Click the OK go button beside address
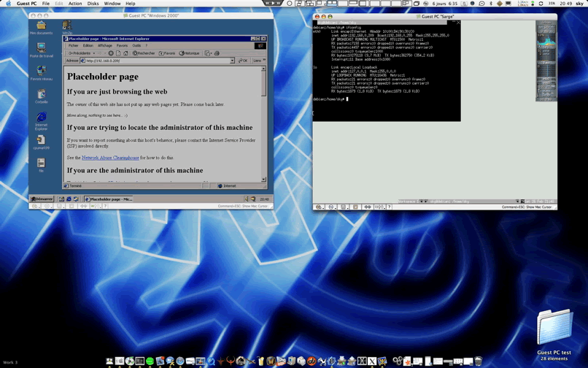The image size is (588, 368). click(243, 61)
